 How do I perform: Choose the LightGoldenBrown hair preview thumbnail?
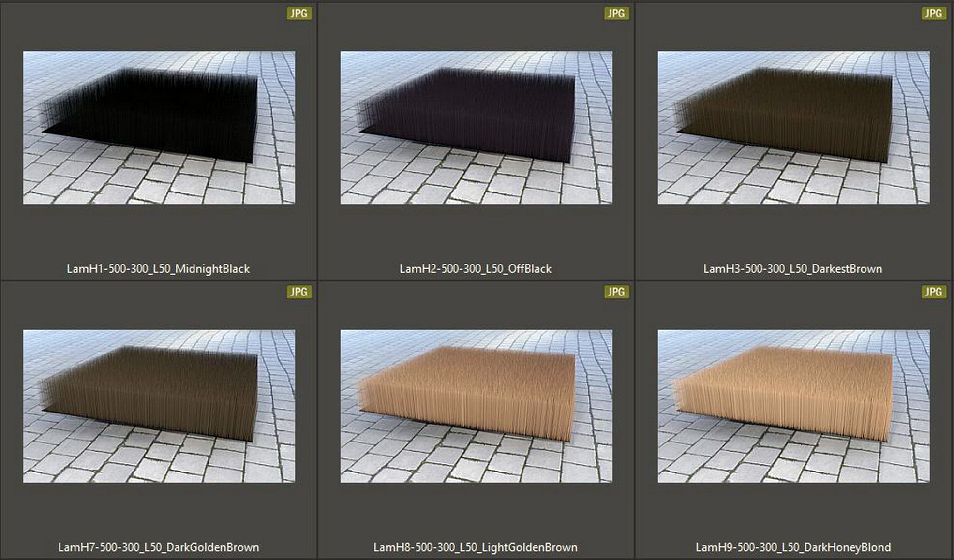(476, 406)
